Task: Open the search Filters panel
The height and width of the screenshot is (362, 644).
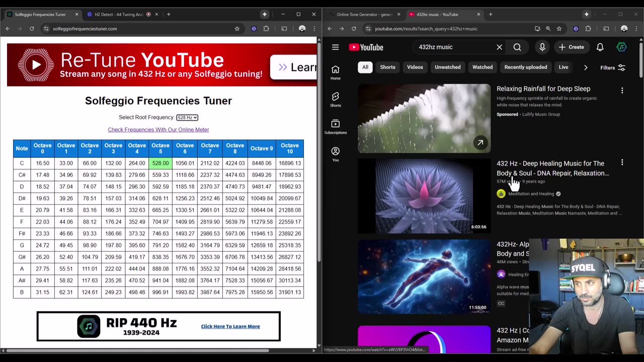Action: (613, 67)
